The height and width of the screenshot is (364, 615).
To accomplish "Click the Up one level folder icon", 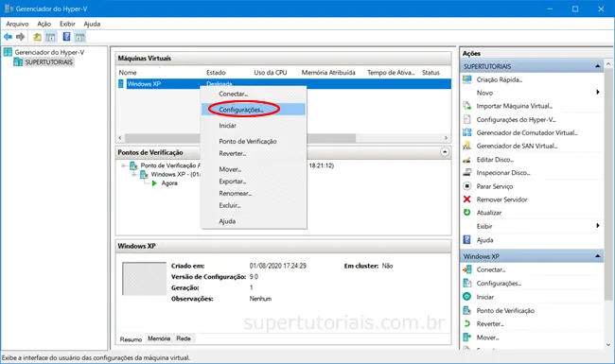I will click(x=37, y=37).
